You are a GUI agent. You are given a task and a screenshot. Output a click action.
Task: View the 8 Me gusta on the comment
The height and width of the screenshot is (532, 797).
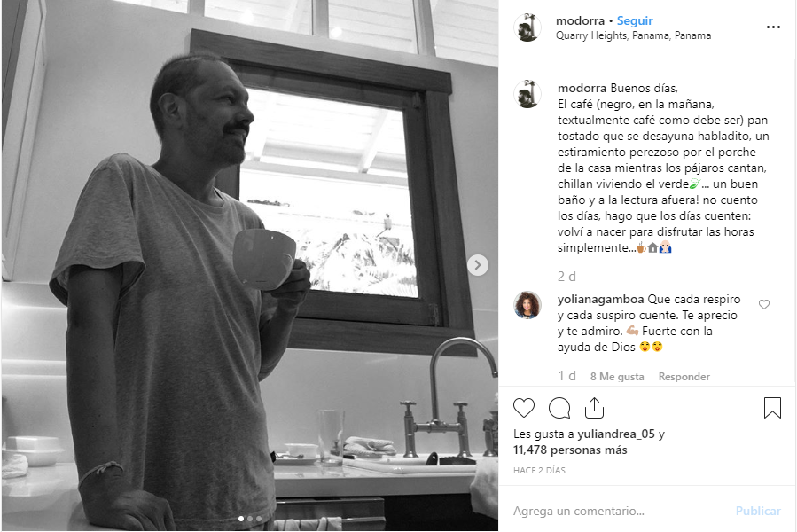[x=616, y=376]
